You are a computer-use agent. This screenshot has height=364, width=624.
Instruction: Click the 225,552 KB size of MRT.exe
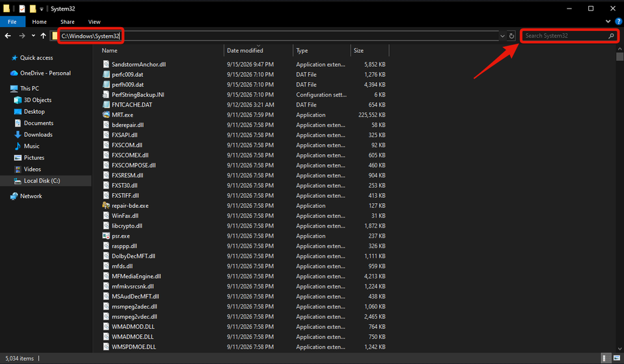tap(372, 114)
